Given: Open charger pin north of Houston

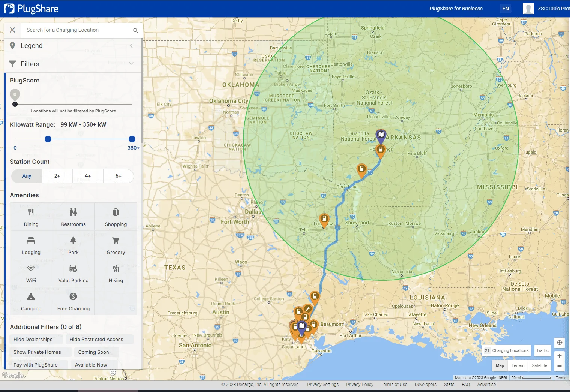Looking at the screenshot, I should point(315,298).
